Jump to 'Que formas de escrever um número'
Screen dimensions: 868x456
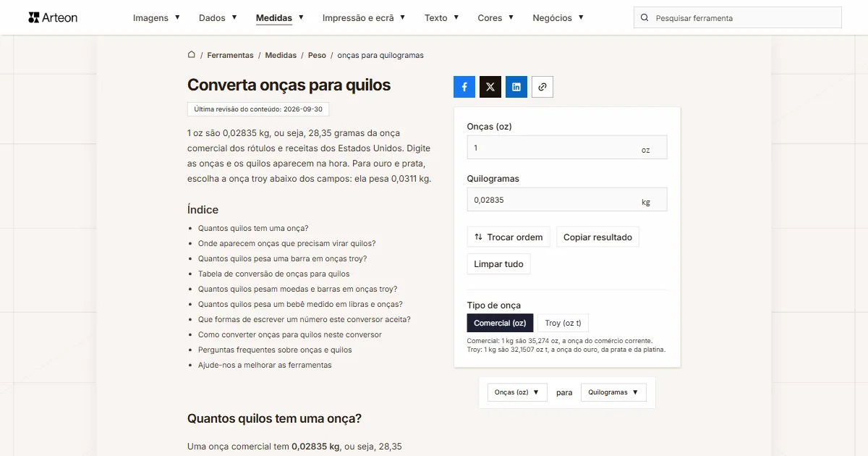(x=305, y=319)
